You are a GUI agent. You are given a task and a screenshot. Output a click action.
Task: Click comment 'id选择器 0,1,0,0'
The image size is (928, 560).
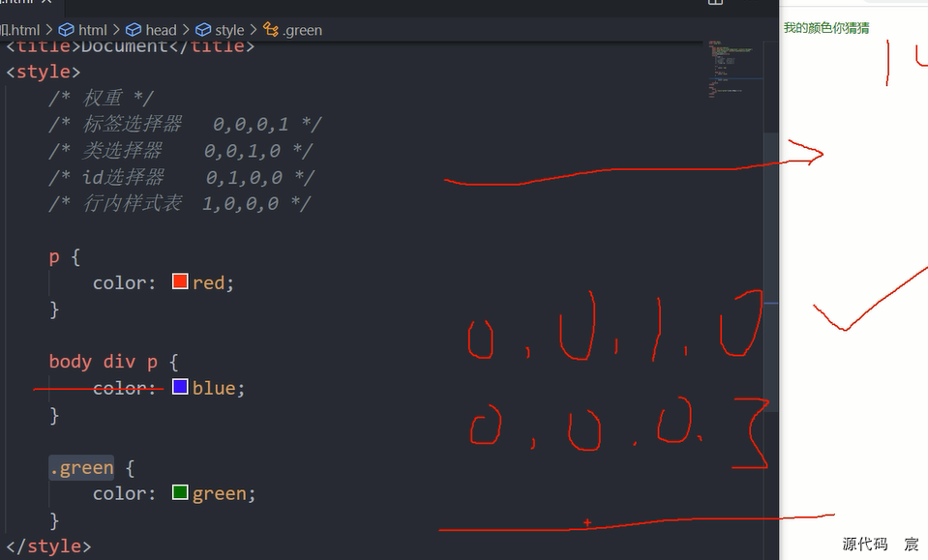[x=182, y=177]
